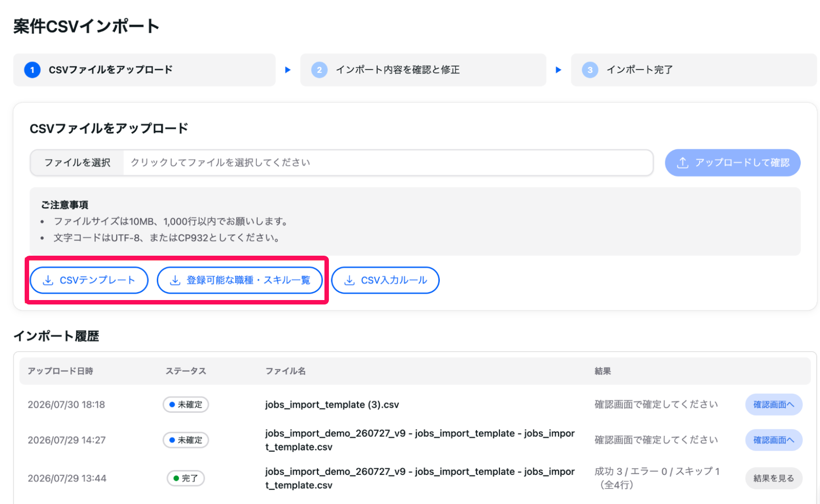Click result text 成功 3 / エラー 0 / スキップ 1
This screenshot has width=820, height=504.
(x=657, y=471)
